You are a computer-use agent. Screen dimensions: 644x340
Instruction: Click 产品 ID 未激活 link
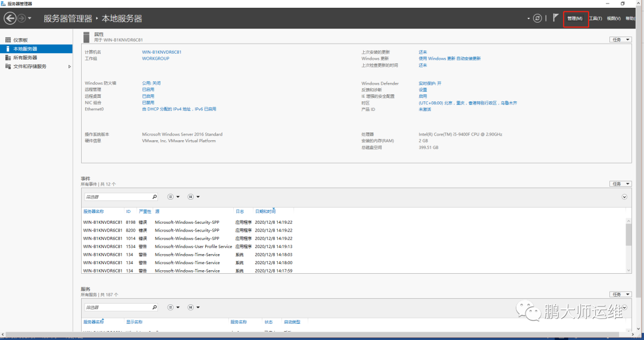click(x=425, y=110)
